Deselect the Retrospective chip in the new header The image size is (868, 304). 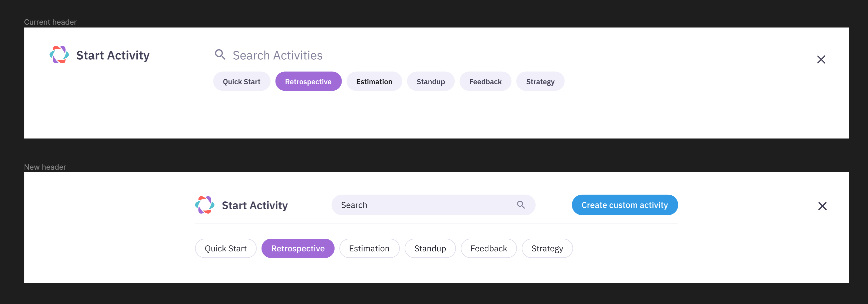(298, 248)
